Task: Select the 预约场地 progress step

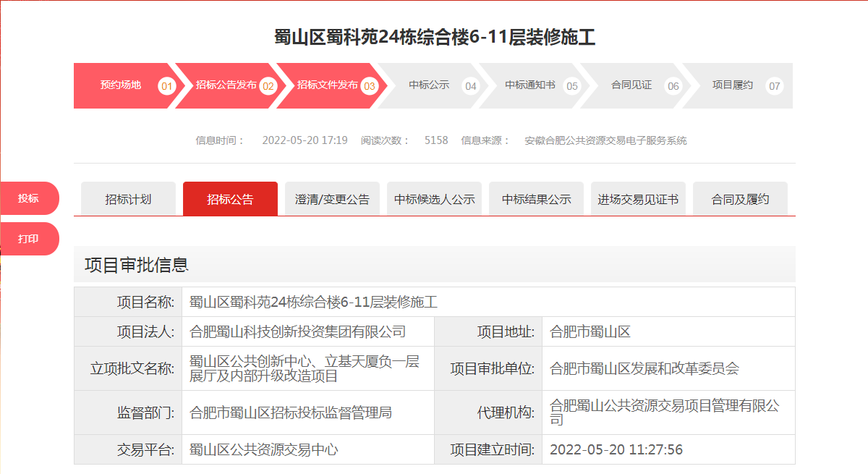Action: click(x=121, y=85)
